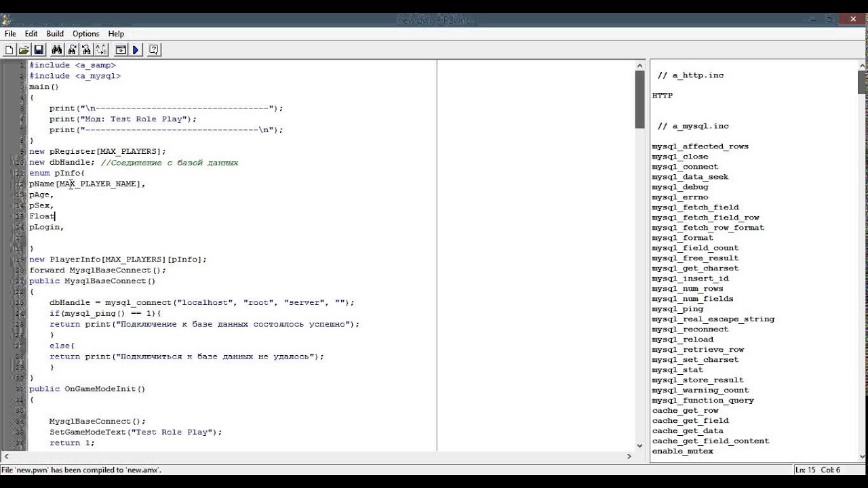Open the Build menu

55,33
